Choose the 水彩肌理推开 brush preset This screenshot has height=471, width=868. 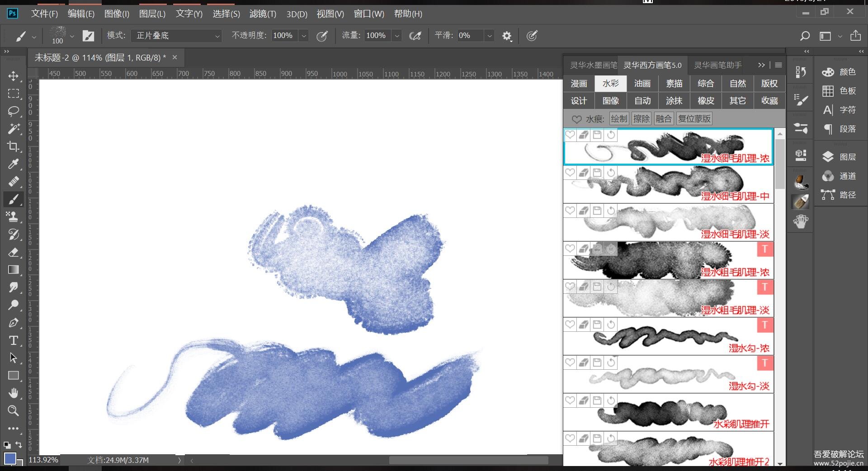(x=669, y=412)
